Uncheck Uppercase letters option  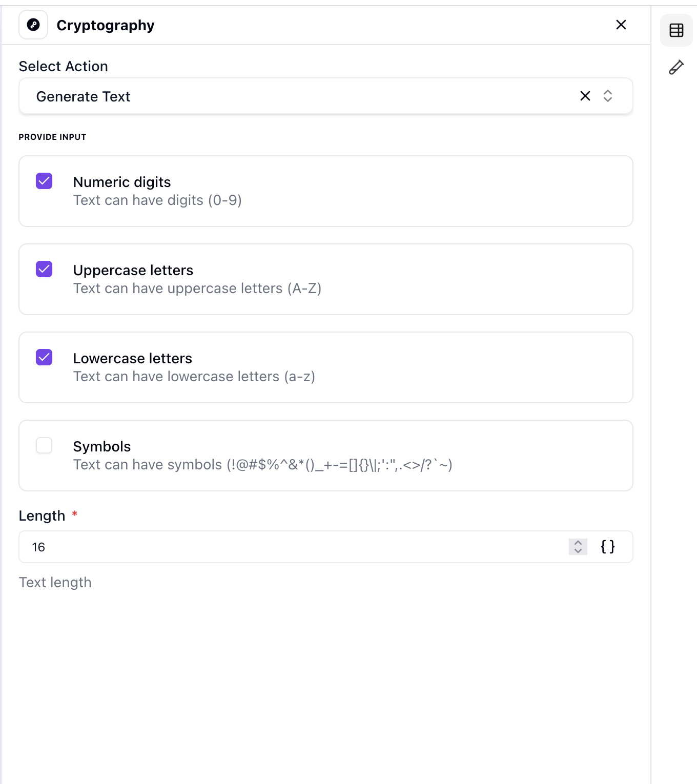(44, 269)
